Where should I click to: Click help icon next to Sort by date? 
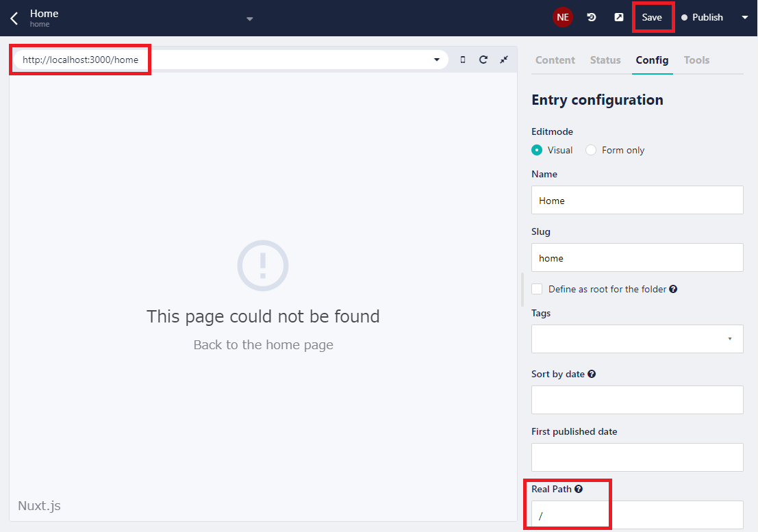(592, 374)
